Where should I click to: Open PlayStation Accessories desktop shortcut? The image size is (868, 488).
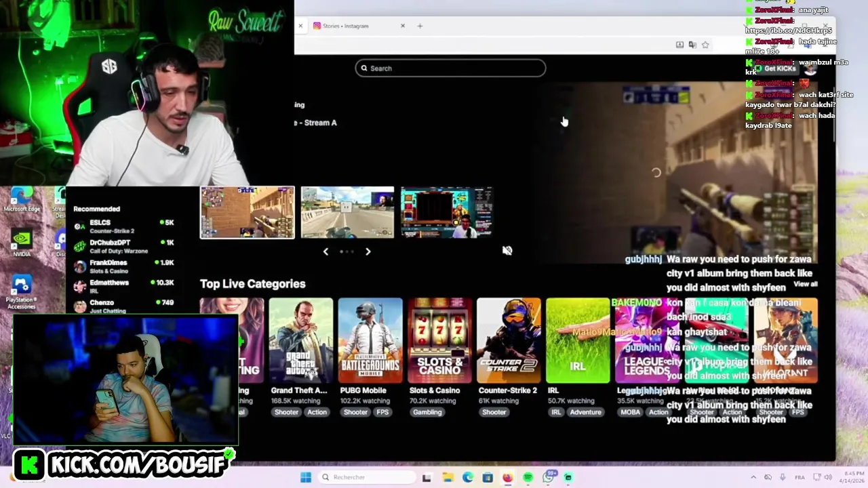coord(21,292)
